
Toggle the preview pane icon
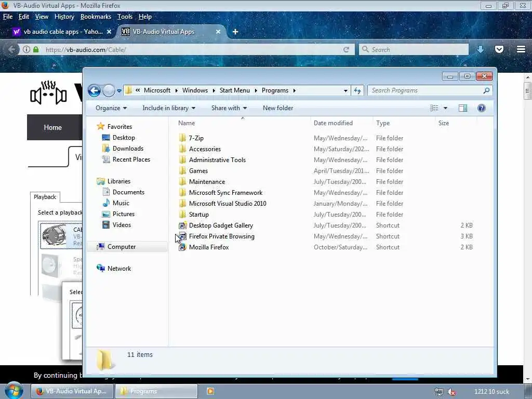pos(463,108)
